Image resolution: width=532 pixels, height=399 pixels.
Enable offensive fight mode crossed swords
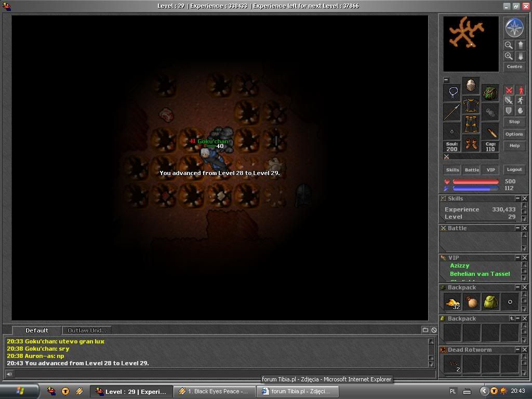click(509, 90)
